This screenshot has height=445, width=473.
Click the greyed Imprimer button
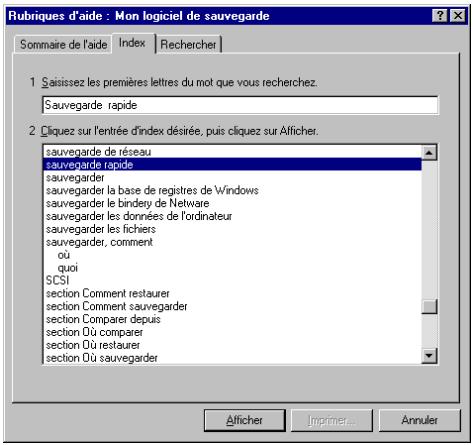pyautogui.click(x=332, y=420)
